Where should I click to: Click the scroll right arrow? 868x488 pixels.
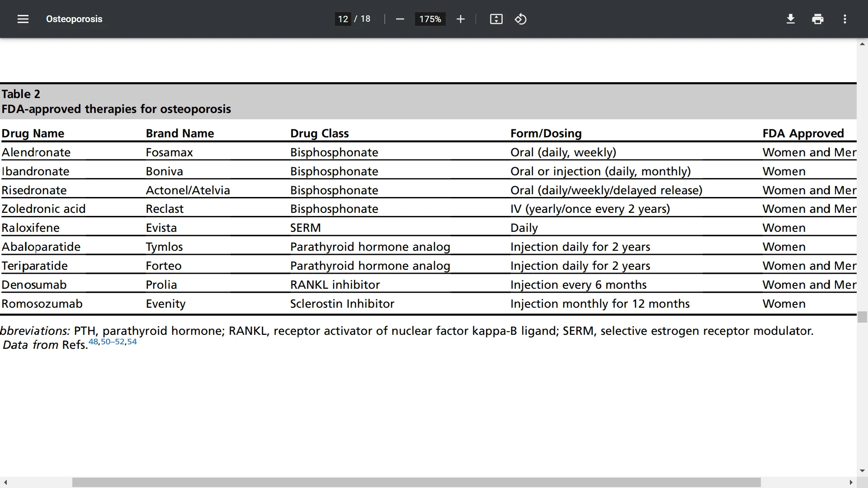click(851, 483)
